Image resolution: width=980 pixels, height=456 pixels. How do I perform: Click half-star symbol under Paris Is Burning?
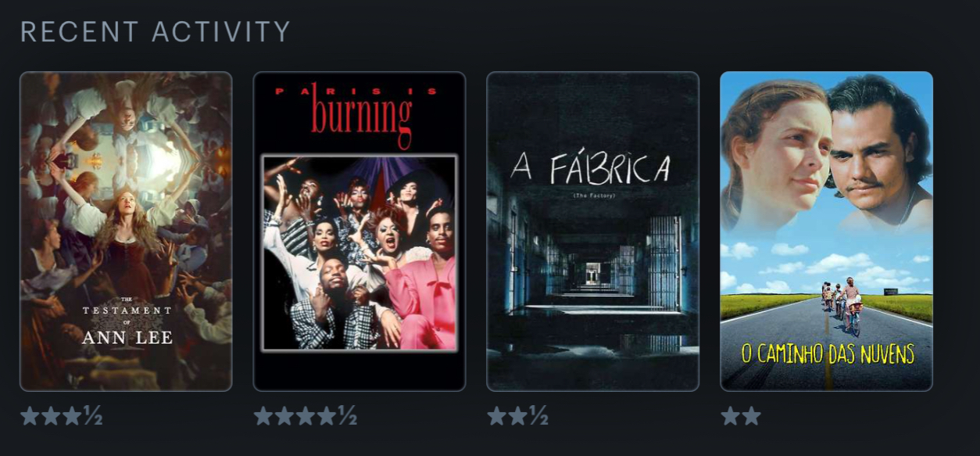click(347, 416)
